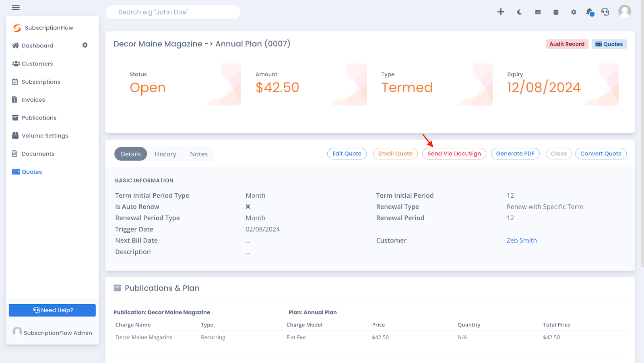Viewport: 644px width, 363px height.
Task: Click the Quotes button in header
Action: click(609, 44)
